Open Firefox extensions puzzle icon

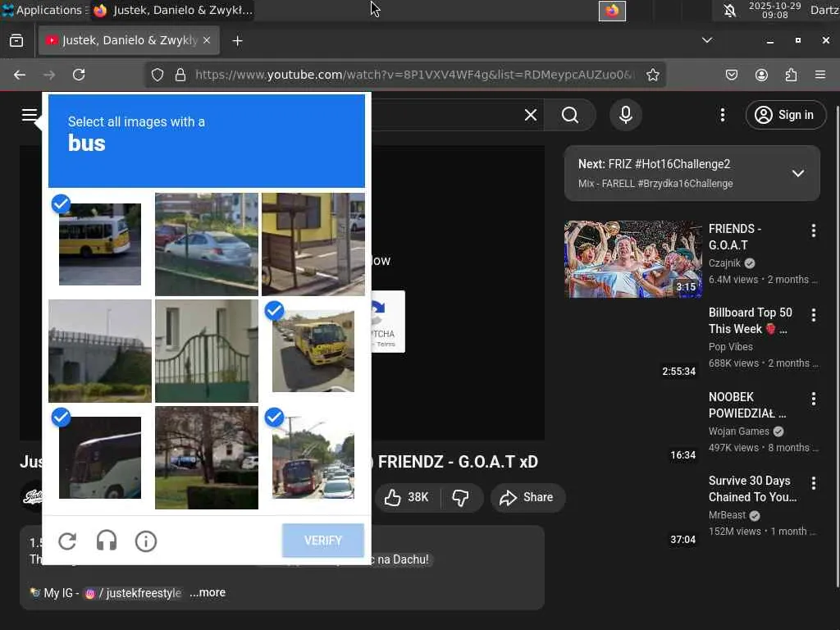click(x=791, y=75)
